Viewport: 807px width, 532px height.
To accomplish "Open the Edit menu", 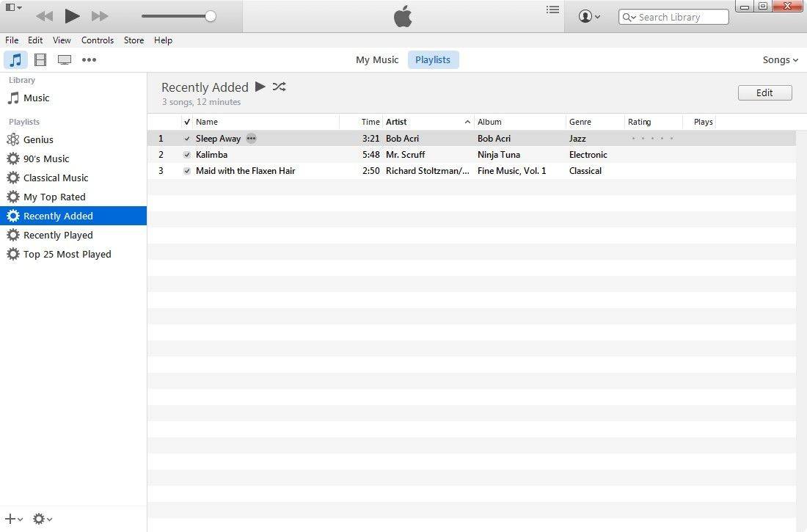I will point(35,40).
